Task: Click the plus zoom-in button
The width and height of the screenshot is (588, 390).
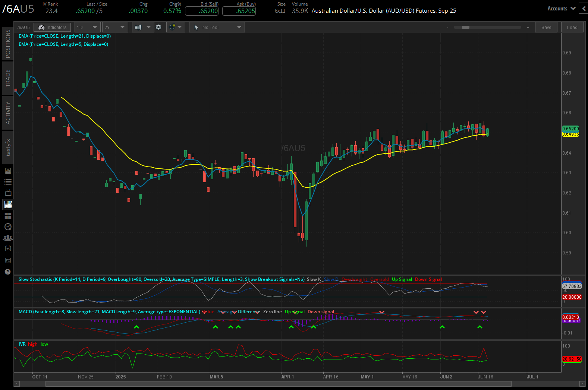Action: point(528,27)
